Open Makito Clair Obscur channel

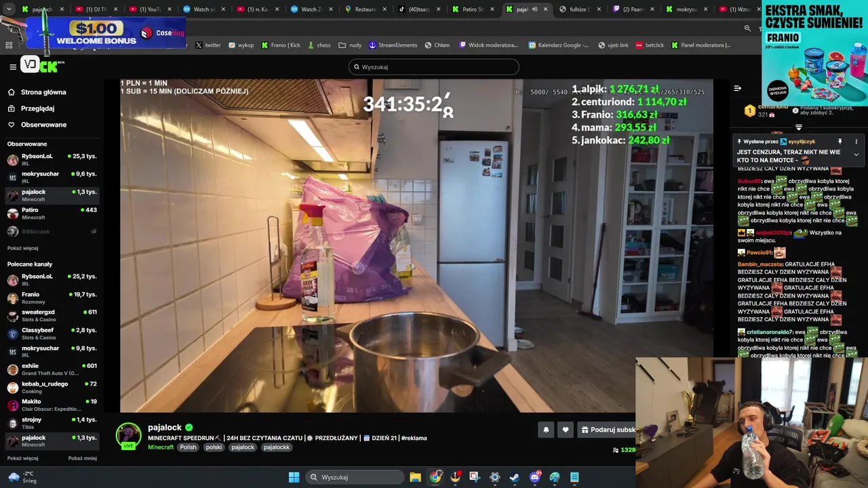click(52, 405)
